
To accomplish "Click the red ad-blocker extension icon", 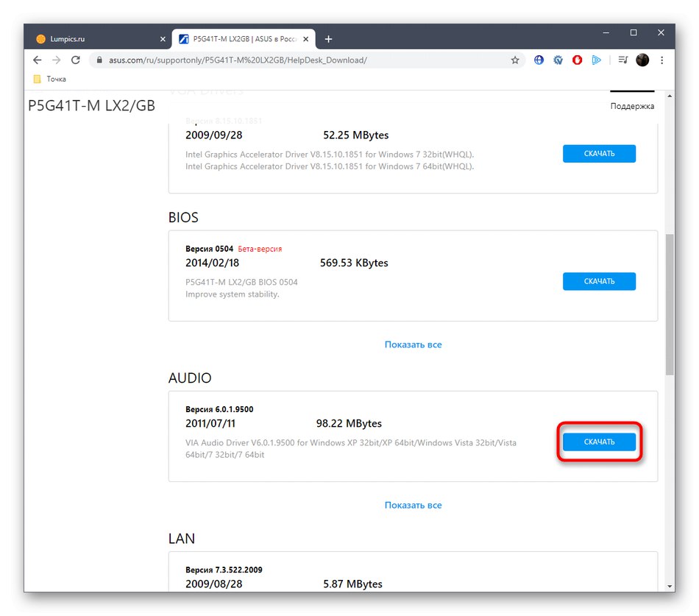I will [577, 60].
